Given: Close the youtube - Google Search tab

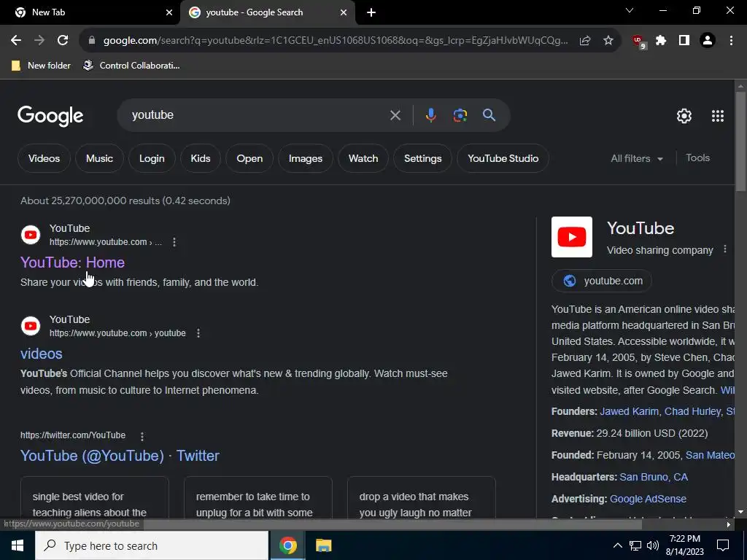Looking at the screenshot, I should click(x=344, y=13).
